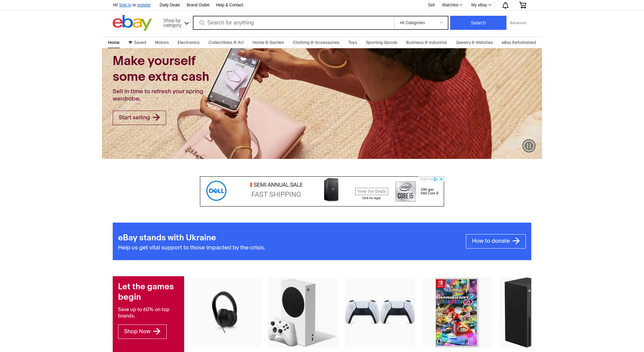Focus the Search for anything field
Screen dimensions: 644x352
coord(293,23)
